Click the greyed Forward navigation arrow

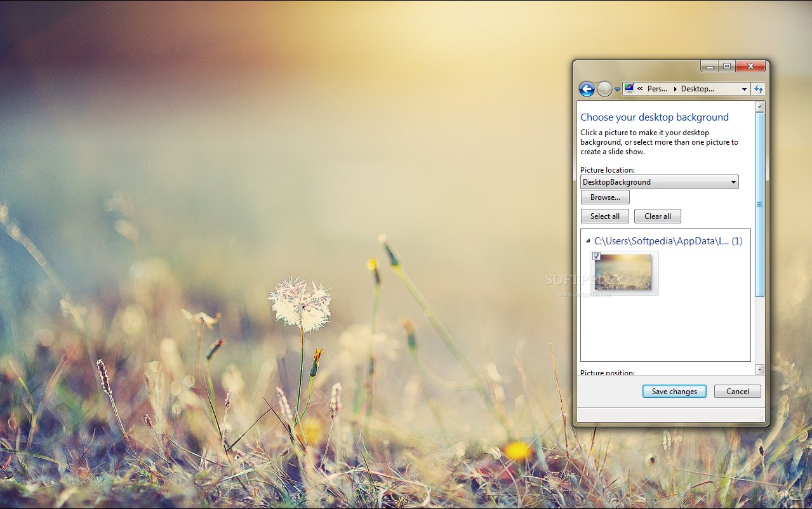tap(604, 89)
